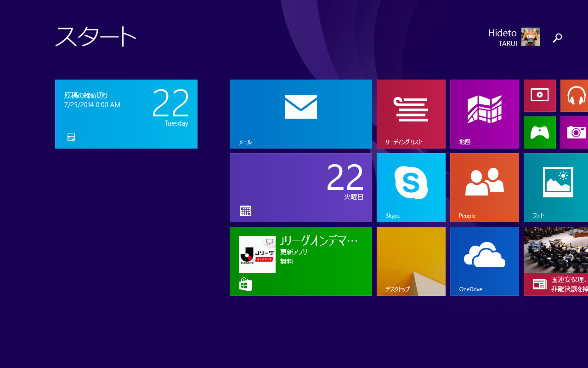Open the Maps tile (地図)
This screenshot has width=588, height=368.
485,114
